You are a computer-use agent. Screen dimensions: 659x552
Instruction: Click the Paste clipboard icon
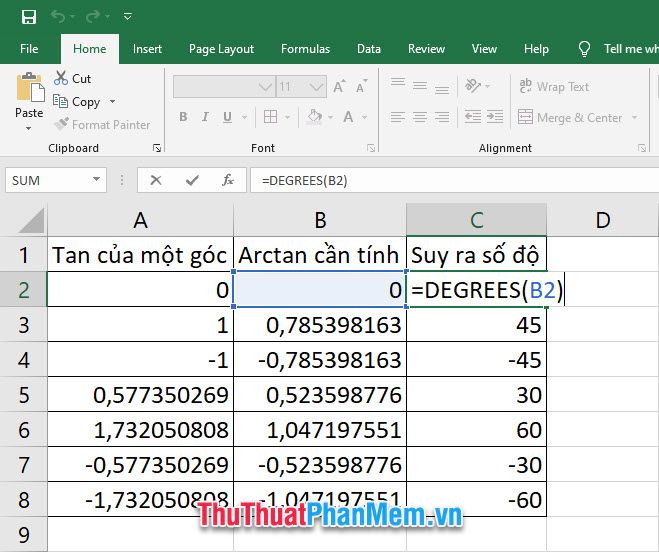tap(30, 87)
